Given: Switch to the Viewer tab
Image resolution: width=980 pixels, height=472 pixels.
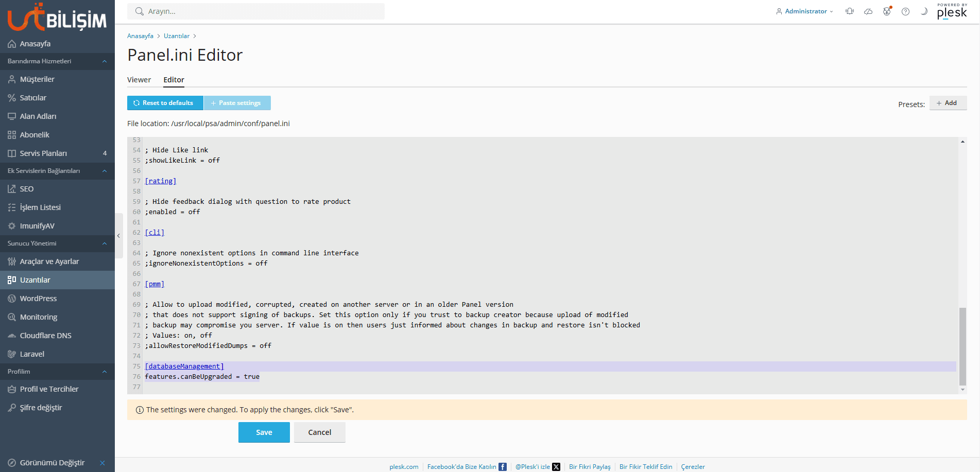Looking at the screenshot, I should coord(139,80).
